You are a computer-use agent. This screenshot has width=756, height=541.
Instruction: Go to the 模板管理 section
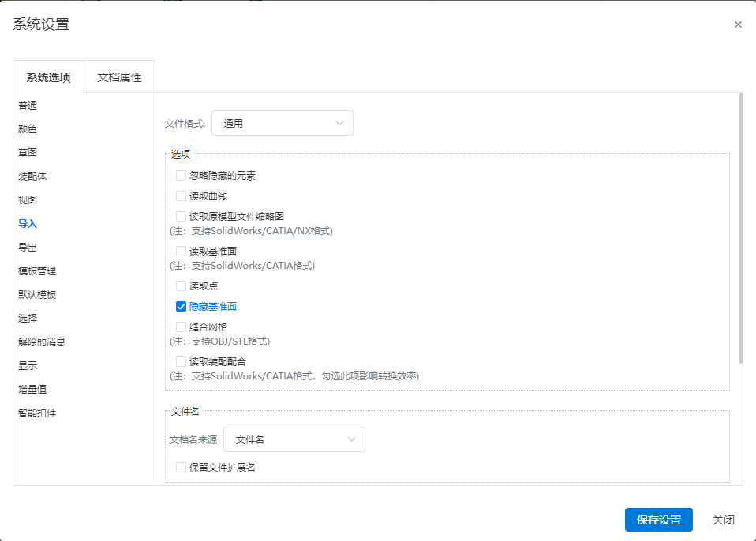[x=37, y=271]
